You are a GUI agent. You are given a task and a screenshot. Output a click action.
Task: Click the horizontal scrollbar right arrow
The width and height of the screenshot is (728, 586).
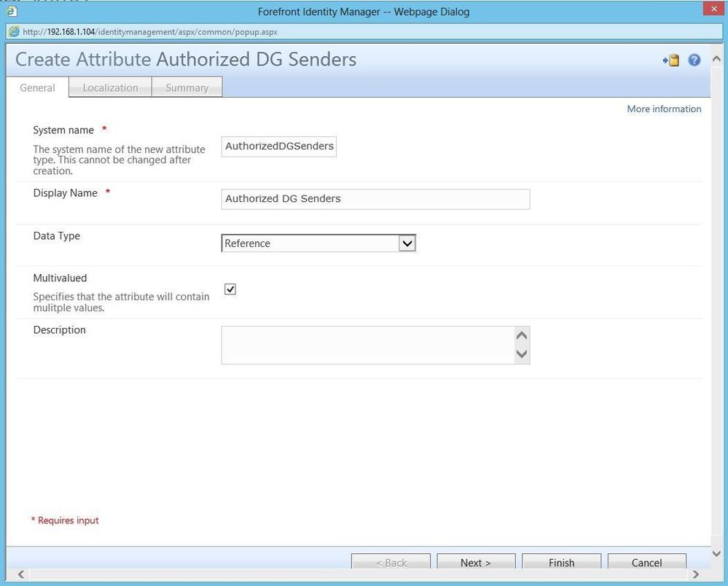point(695,574)
